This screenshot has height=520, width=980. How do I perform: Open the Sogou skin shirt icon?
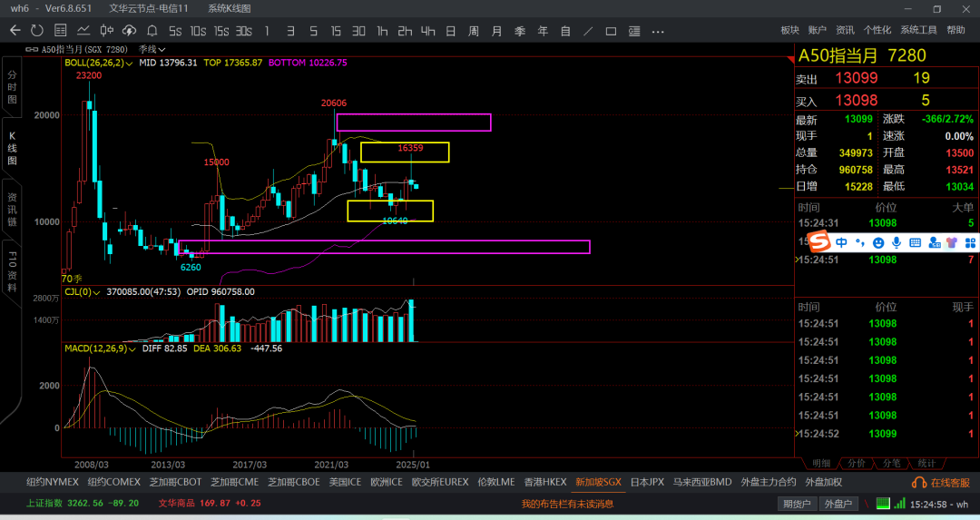point(951,242)
